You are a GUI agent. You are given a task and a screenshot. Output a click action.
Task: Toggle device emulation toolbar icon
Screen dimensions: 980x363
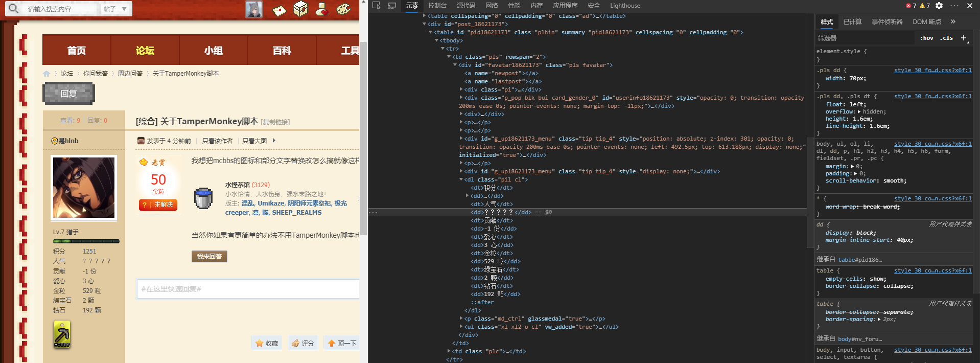(x=392, y=6)
